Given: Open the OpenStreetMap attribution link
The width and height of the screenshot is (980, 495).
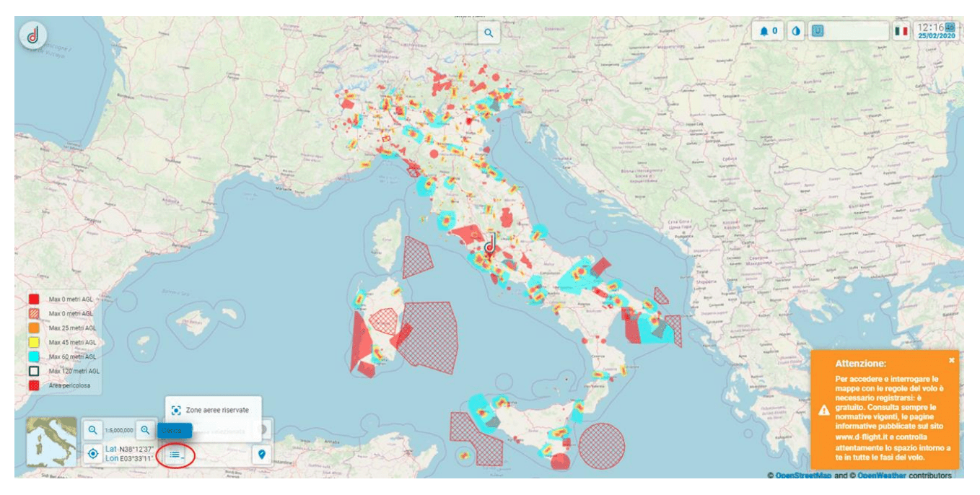Looking at the screenshot, I should tap(806, 476).
